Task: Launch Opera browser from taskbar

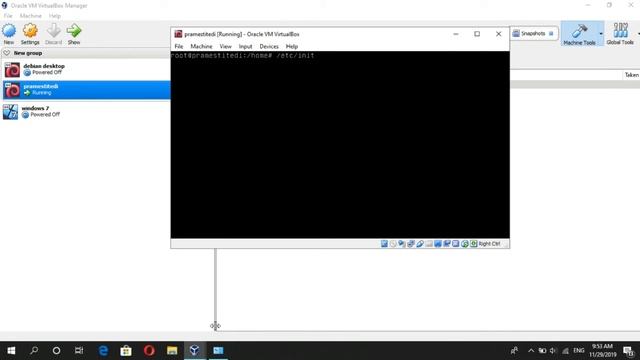Action: (149, 351)
